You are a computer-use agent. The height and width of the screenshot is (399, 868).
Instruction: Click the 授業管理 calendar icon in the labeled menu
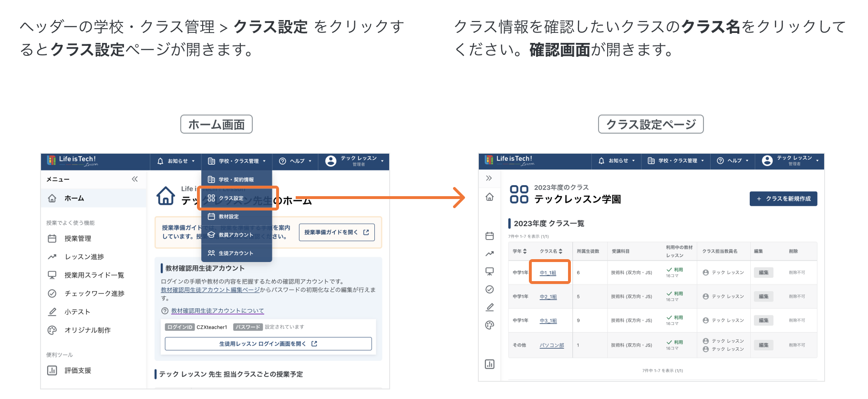(x=52, y=239)
